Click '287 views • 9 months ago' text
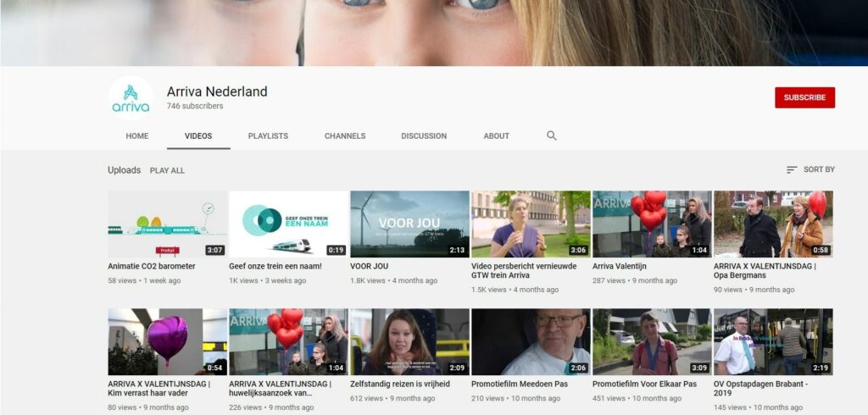 click(x=635, y=280)
